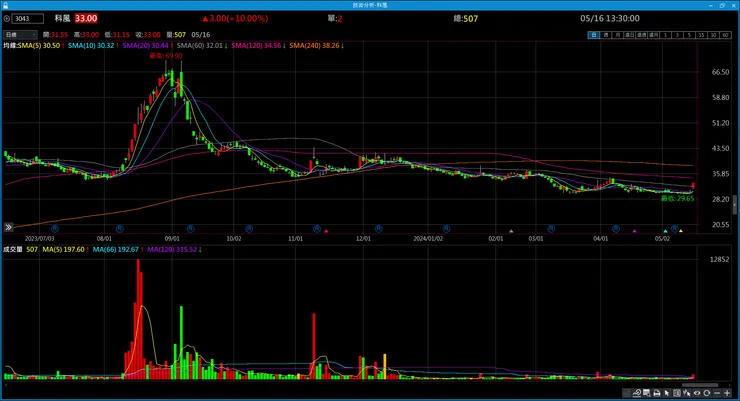The image size is (740, 401).
Task: Open the line-chart drawing tool icon
Action: pyautogui.click(x=637, y=393)
